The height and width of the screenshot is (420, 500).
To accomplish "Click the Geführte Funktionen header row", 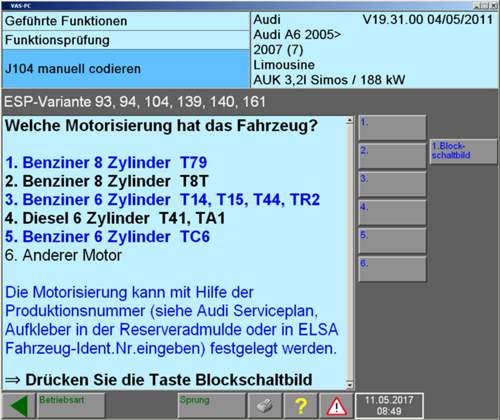I will 126,21.
